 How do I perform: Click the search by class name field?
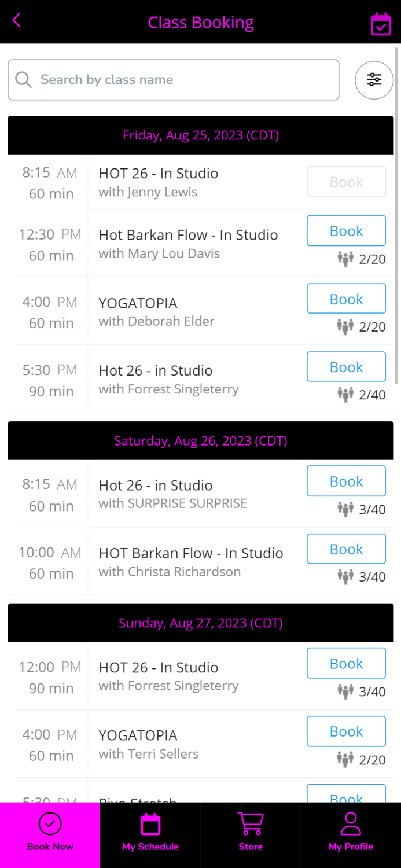pyautogui.click(x=174, y=79)
